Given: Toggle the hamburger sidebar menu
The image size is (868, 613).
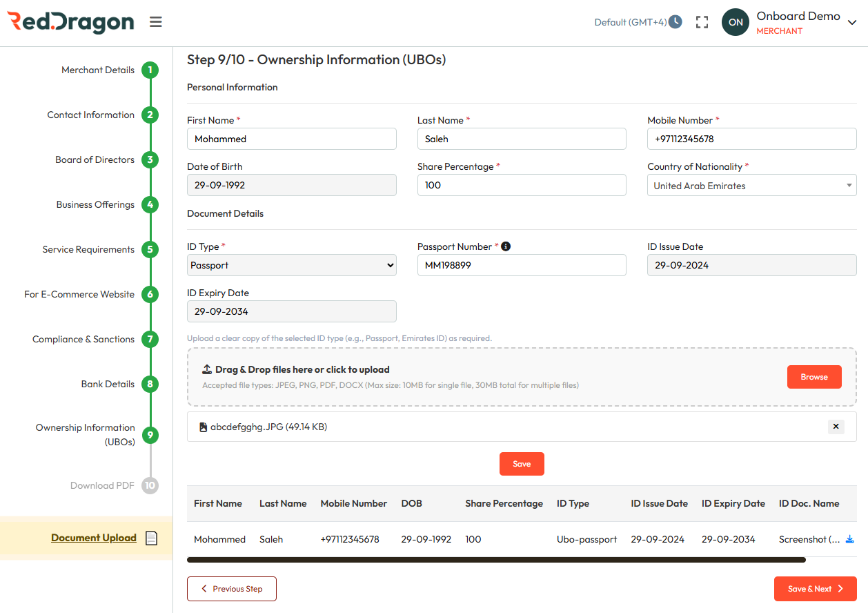Looking at the screenshot, I should pyautogui.click(x=156, y=22).
